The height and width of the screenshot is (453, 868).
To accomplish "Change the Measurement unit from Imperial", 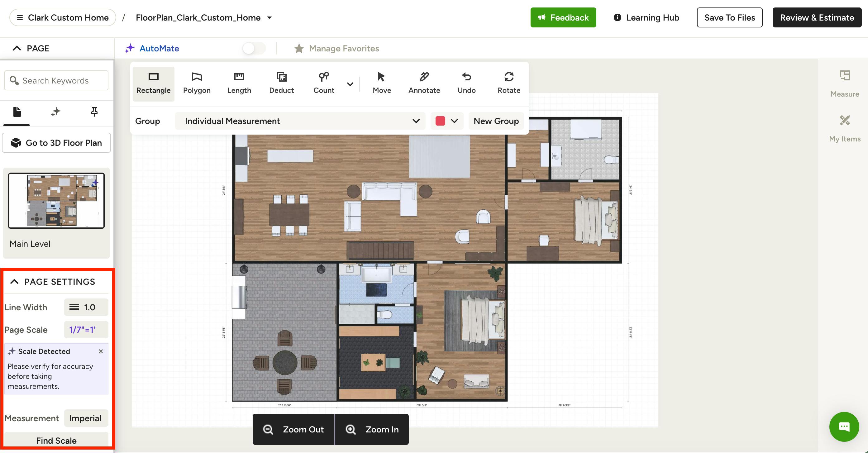I will point(86,418).
